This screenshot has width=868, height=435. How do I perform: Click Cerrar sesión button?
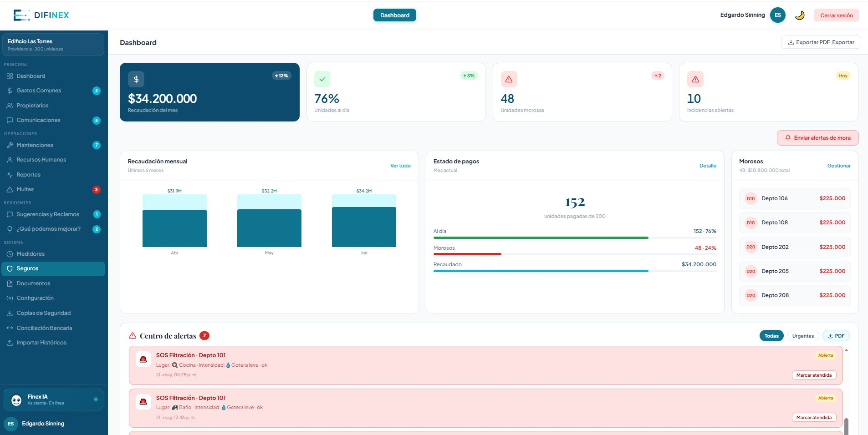coord(836,15)
